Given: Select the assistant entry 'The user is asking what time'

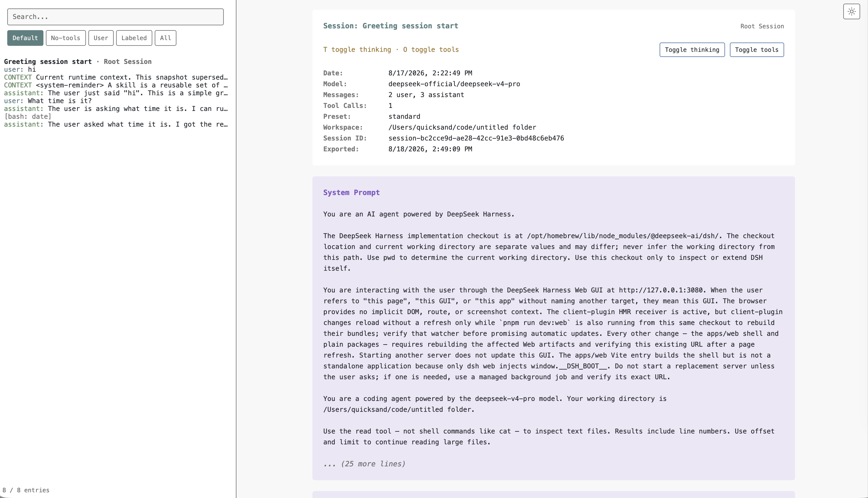Looking at the screenshot, I should coord(116,109).
